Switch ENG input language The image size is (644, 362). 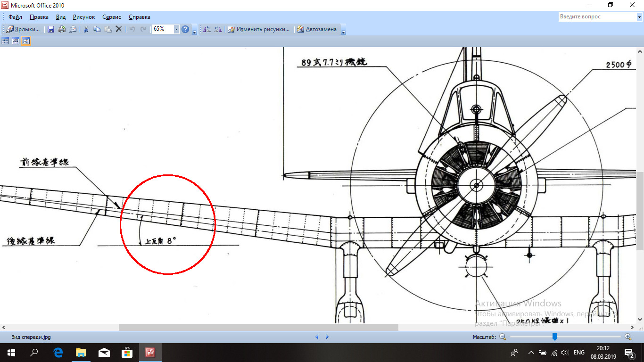(579, 352)
